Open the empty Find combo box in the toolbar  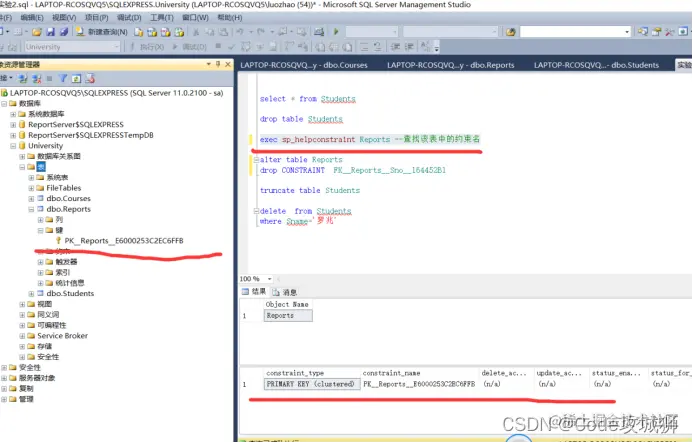575,32
